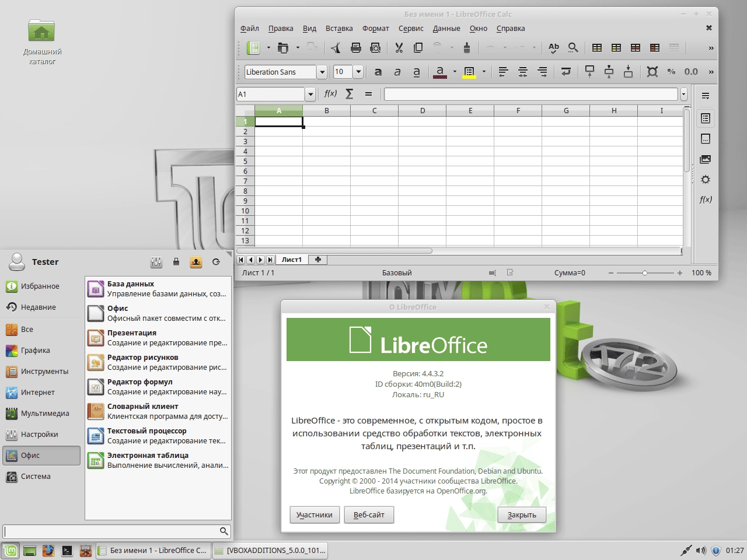Viewport: 747px width, 560px height.
Task: Click Center Vertically icon in Calc toolbar
Action: 609,72
